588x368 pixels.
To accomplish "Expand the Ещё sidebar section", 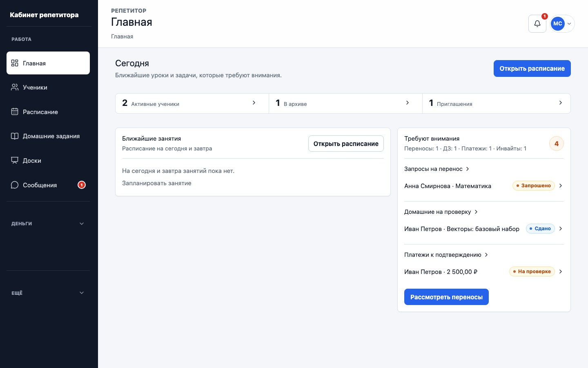I will click(48, 293).
